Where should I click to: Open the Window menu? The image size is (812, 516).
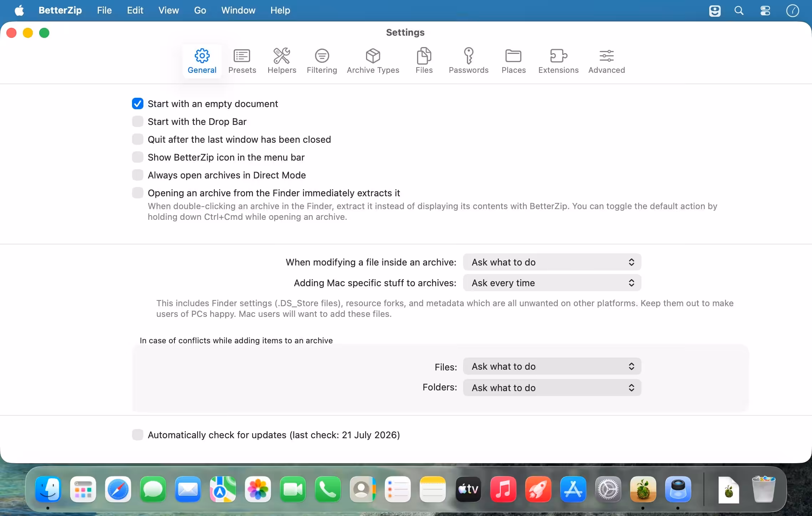[238, 10]
